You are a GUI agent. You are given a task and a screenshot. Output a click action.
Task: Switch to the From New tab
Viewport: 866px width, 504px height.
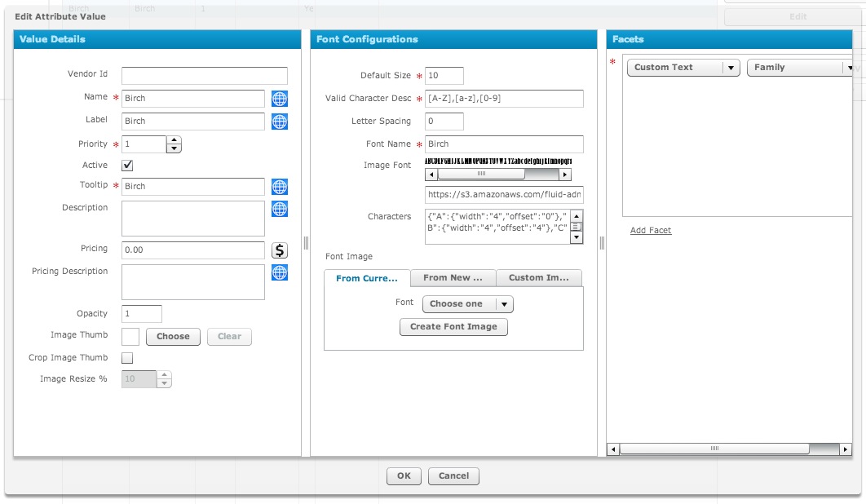453,277
